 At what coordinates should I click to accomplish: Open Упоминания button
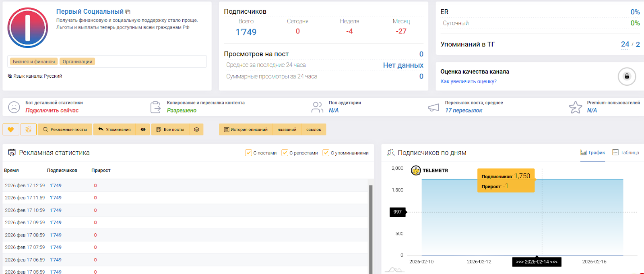[x=115, y=130]
